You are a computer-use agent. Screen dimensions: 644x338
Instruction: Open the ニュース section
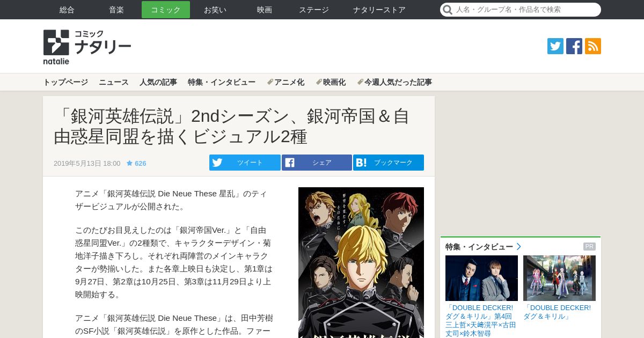(114, 82)
